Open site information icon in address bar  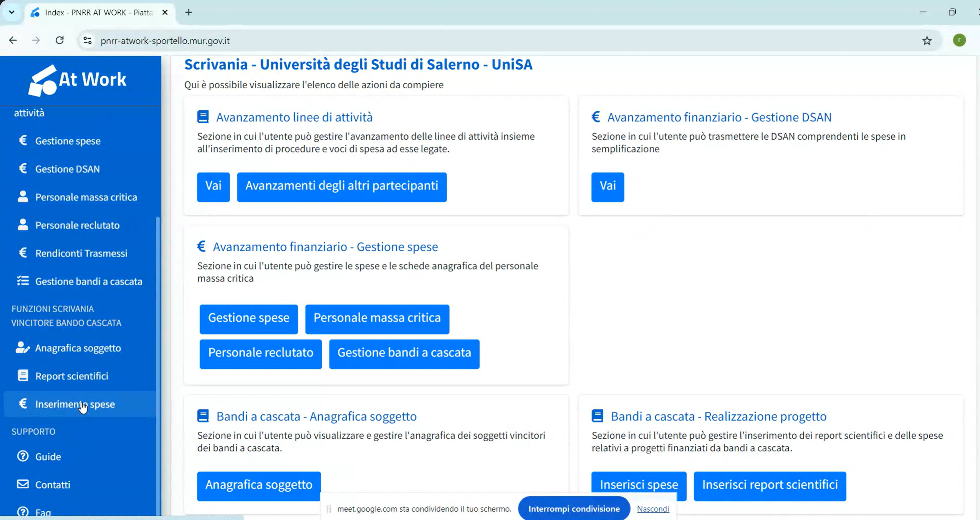tap(88, 41)
